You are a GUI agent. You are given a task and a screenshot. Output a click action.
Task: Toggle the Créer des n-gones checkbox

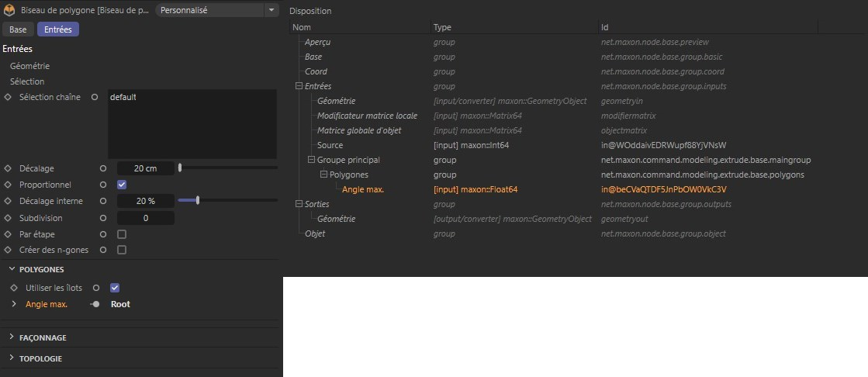click(122, 251)
